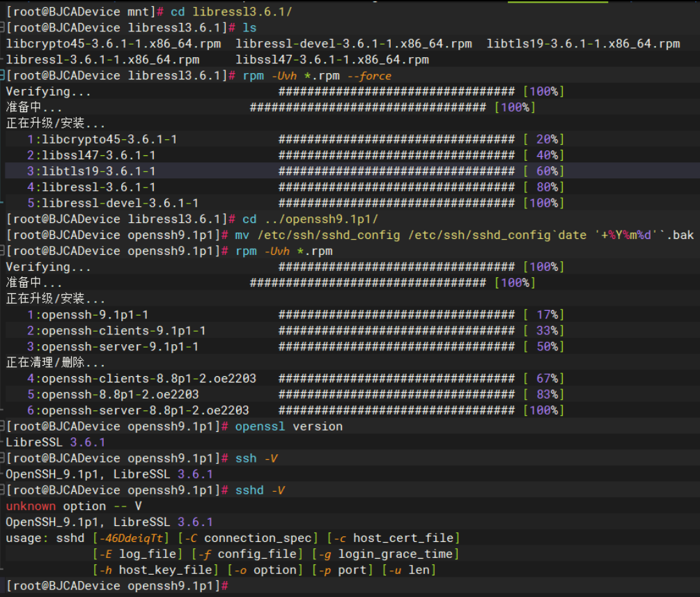Click the package line '2:libssl147-3.6.1-1'
Viewport: 700px width, 597px height.
click(91, 155)
